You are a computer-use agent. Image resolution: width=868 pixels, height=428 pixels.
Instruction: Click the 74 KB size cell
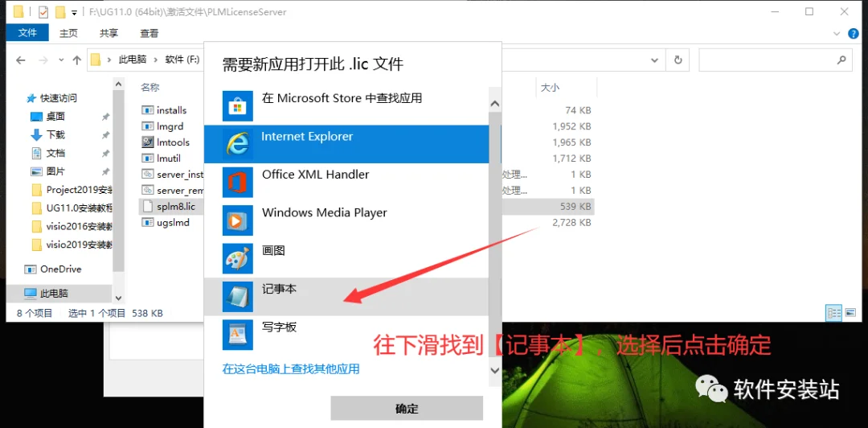[x=578, y=110]
